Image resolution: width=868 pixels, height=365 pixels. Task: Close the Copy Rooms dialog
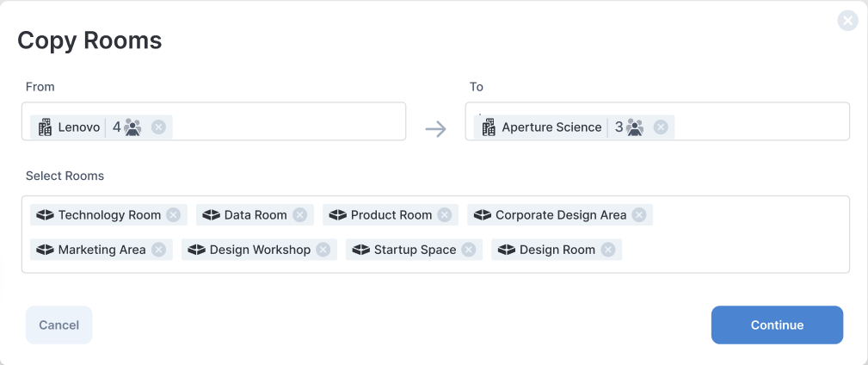pos(847,21)
